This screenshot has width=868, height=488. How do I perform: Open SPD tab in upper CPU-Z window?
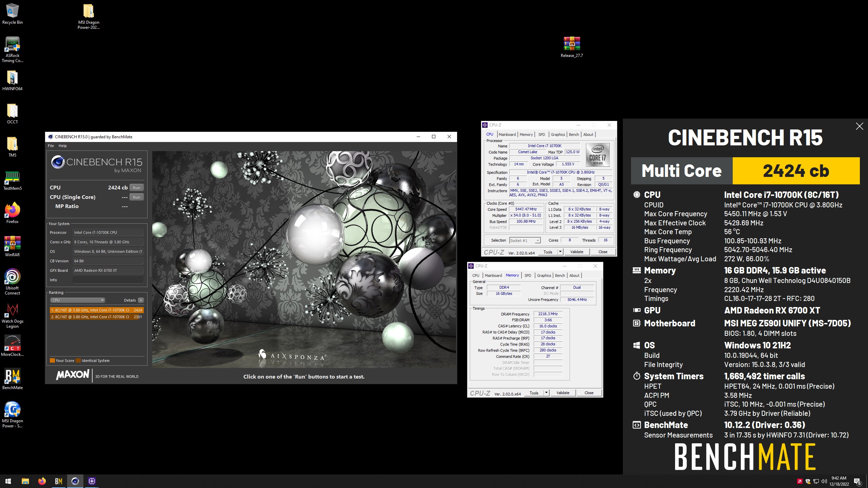542,135
